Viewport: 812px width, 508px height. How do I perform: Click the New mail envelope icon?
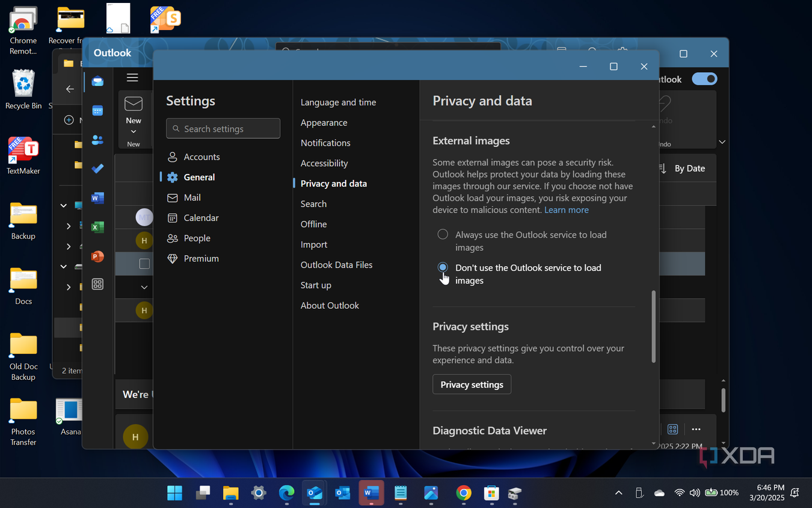134,104
